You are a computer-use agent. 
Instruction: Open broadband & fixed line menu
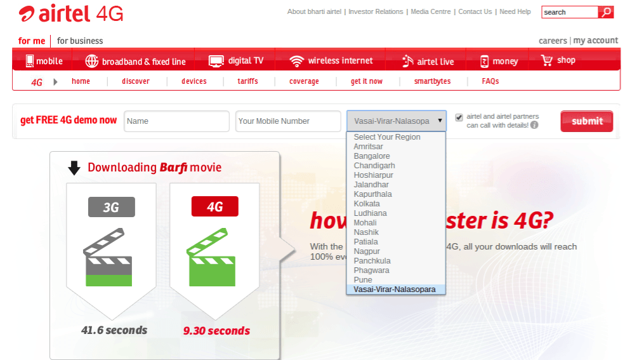[x=135, y=61]
